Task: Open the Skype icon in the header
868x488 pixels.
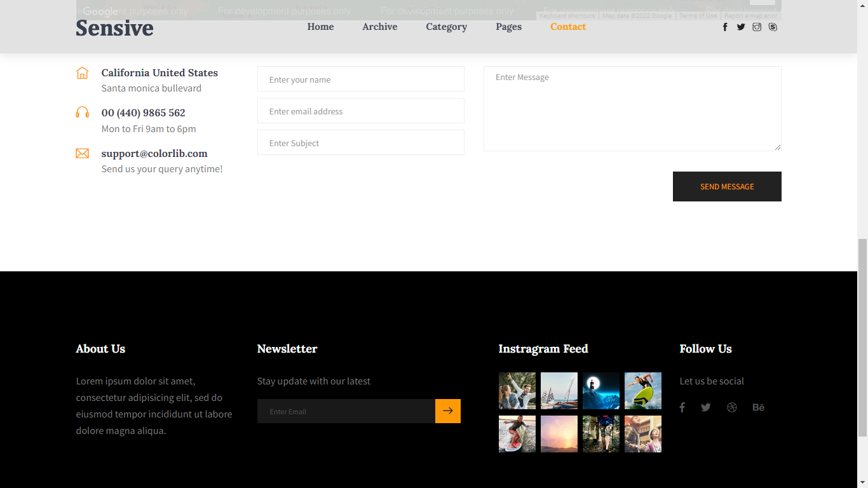Action: point(773,27)
